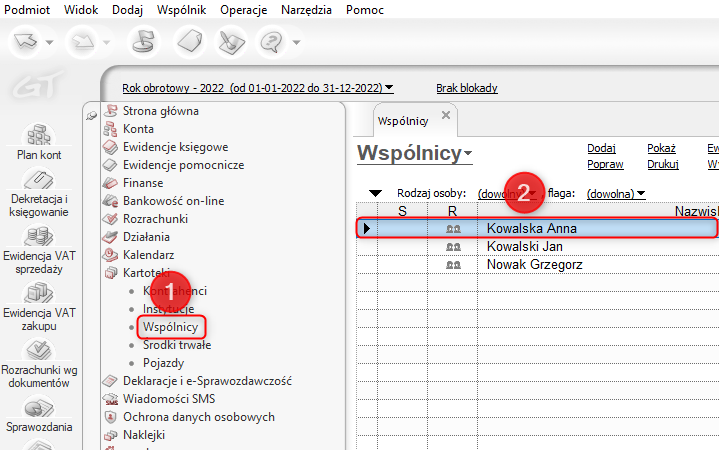Screen dimensions: 719x450
Task: Open Rozrachunki wg dokumentów sidebar icon
Action: pyautogui.click(x=39, y=364)
